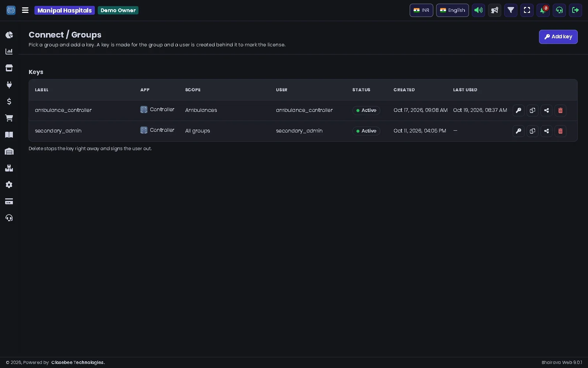
Task: Click the Add key button
Action: click(558, 37)
